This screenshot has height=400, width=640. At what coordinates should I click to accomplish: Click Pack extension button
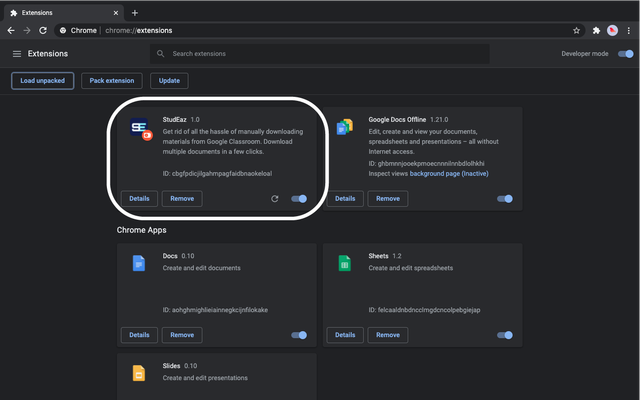(x=112, y=81)
